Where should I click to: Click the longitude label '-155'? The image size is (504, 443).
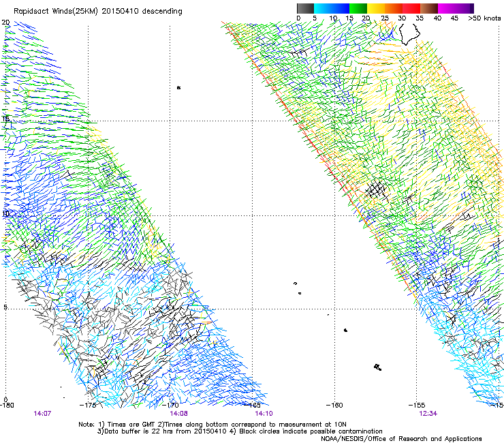[x=417, y=405]
